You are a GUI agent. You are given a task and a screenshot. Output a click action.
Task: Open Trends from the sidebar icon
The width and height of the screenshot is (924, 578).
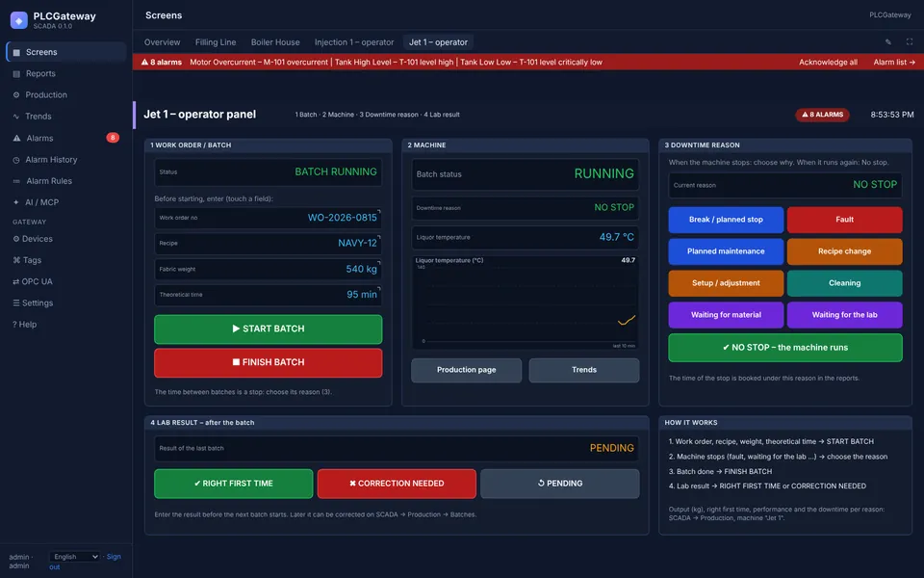(16, 117)
